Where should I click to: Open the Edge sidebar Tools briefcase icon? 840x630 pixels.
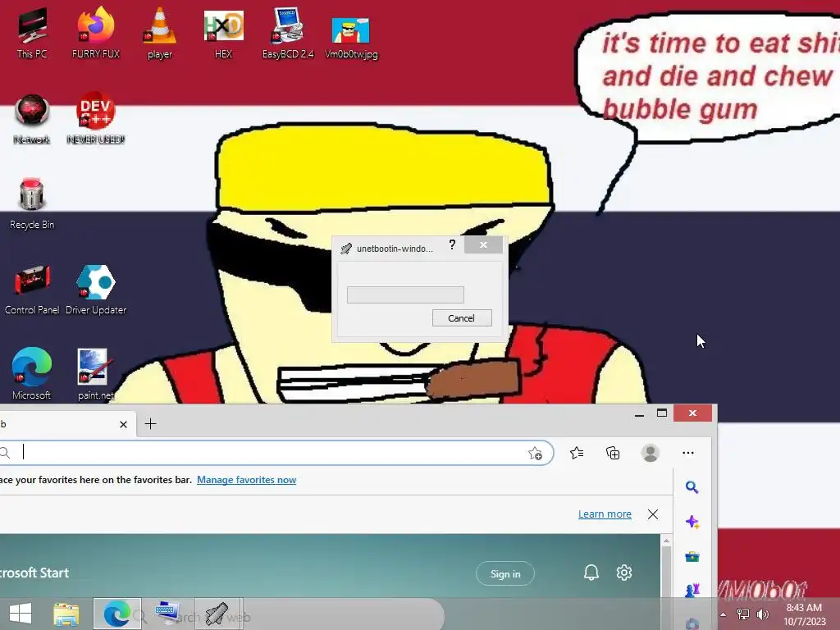692,557
